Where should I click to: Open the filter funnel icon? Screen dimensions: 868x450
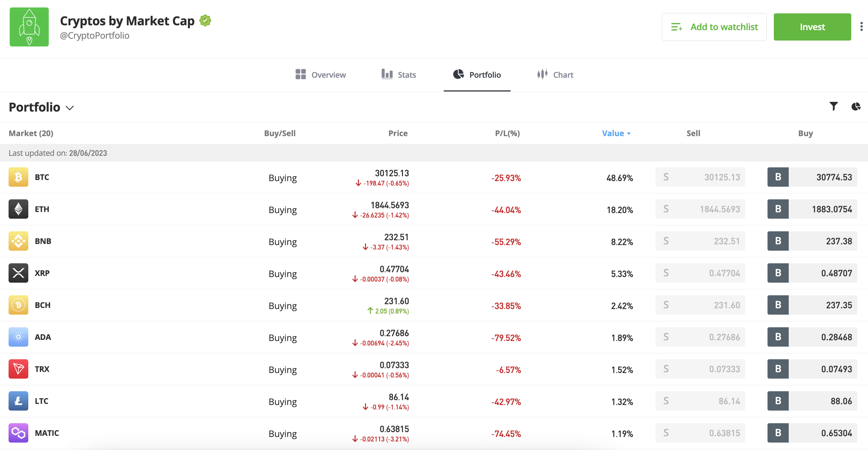(834, 106)
